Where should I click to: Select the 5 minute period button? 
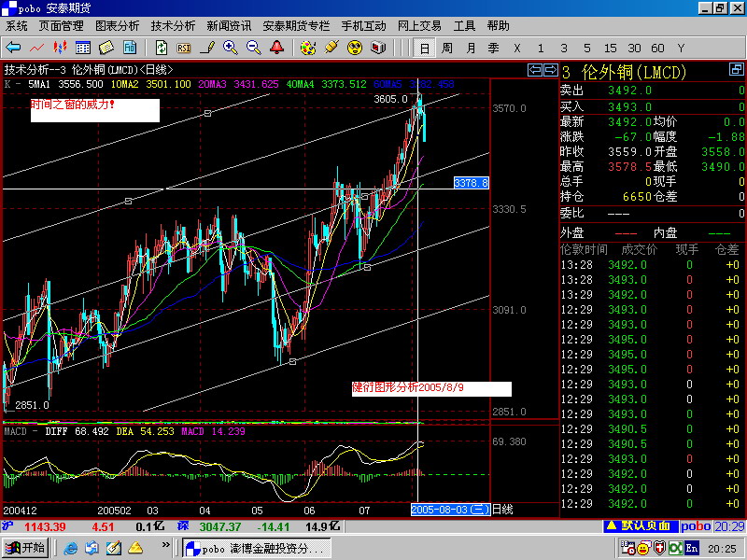[587, 49]
